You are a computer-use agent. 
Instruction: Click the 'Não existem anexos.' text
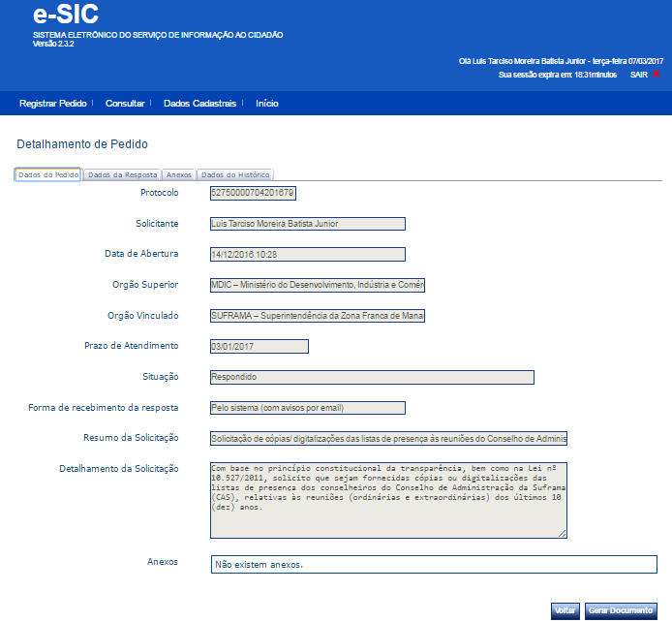(x=259, y=565)
